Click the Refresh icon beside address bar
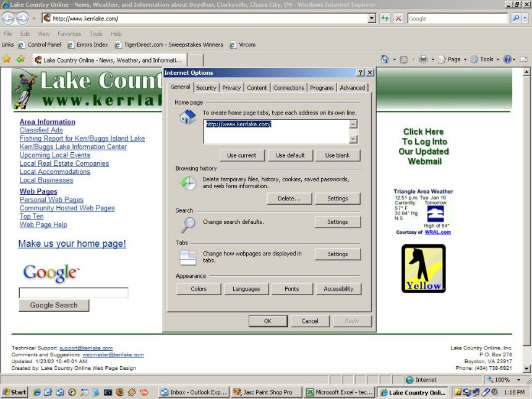Viewport: 532px width, 399px height. point(385,19)
